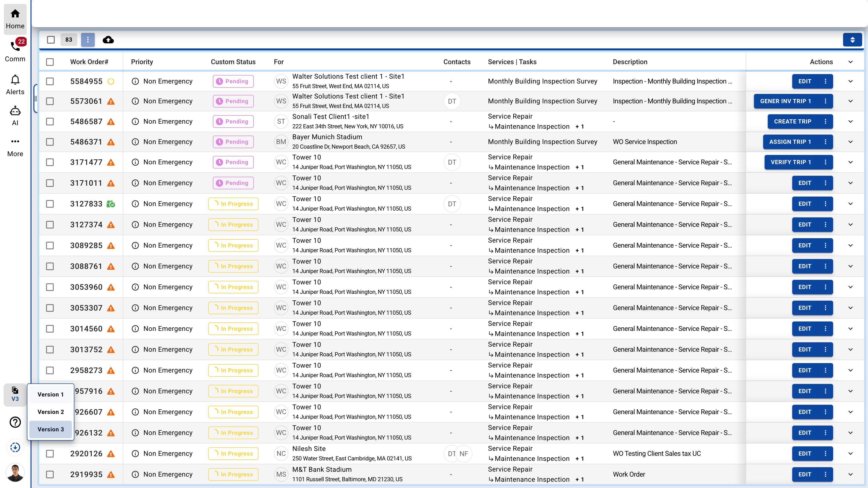Expand row chevron for work order 5573061
868x488 pixels.
coord(851,101)
